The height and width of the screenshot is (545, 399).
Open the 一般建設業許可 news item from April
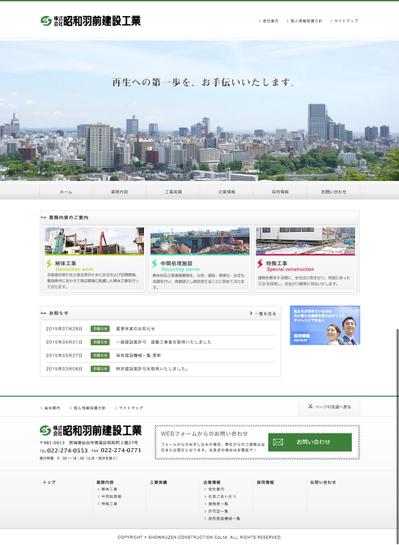click(x=163, y=342)
